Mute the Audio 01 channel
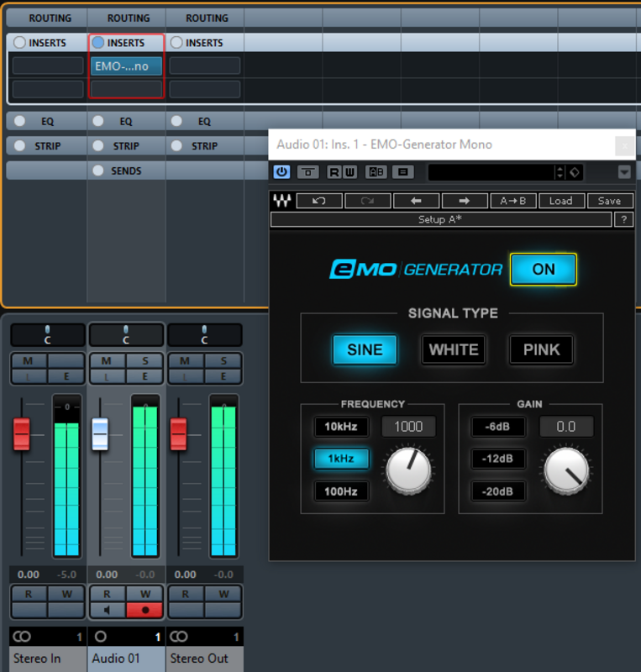 point(107,361)
